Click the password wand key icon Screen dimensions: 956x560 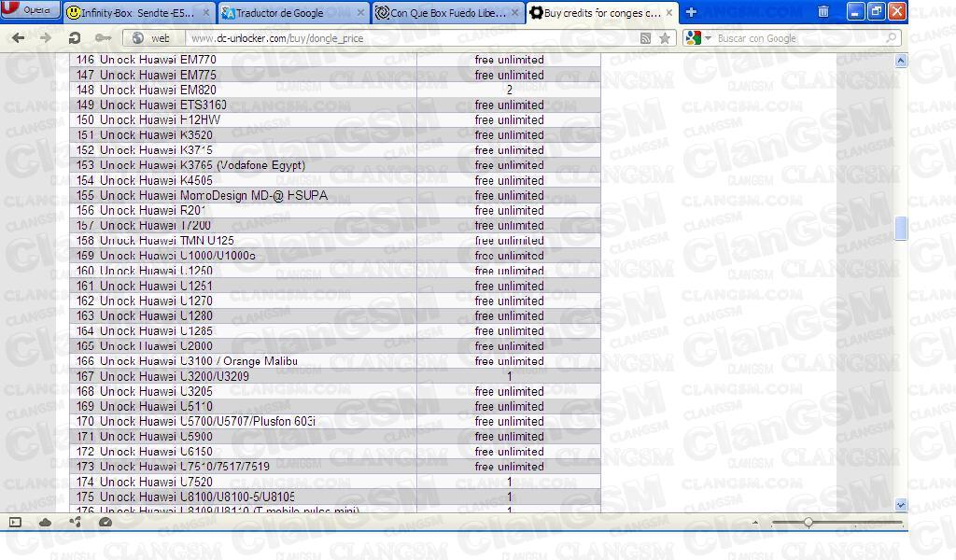coord(103,37)
